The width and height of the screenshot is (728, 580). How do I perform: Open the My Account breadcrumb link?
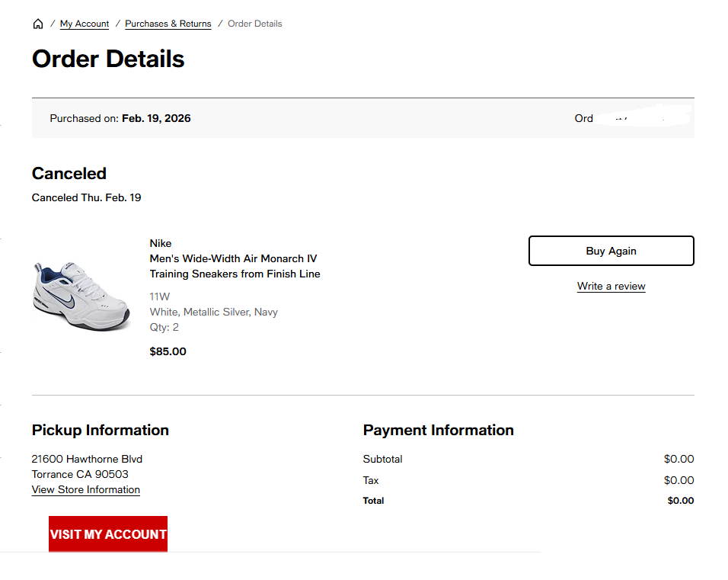tap(85, 24)
